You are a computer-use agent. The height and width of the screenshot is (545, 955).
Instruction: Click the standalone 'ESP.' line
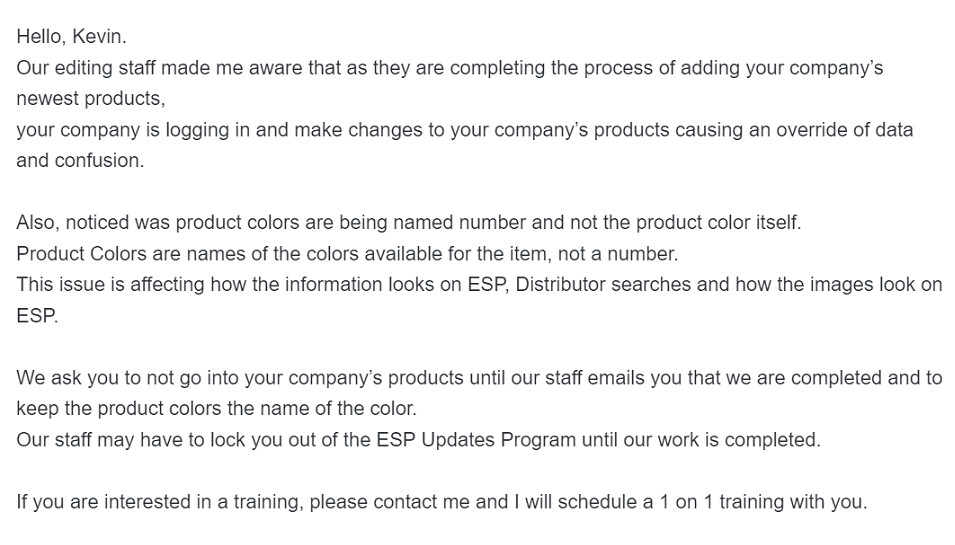pyautogui.click(x=37, y=316)
